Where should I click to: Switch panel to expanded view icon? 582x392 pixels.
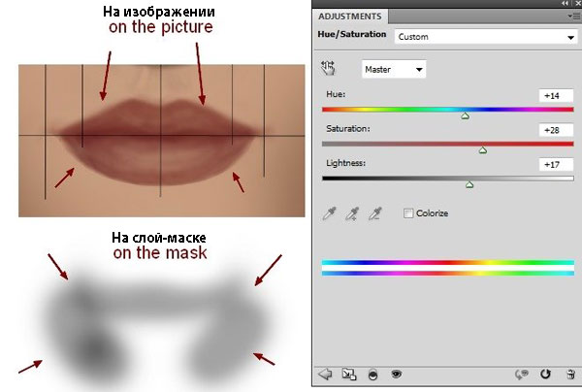(x=349, y=375)
